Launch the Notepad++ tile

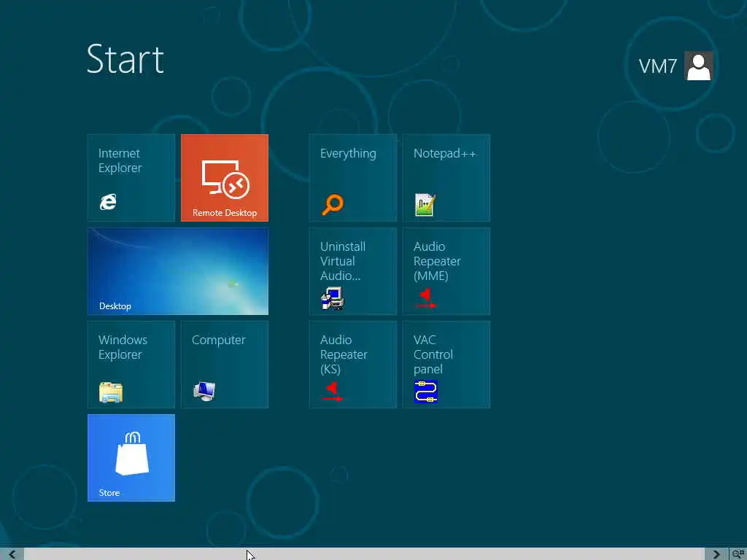[446, 178]
